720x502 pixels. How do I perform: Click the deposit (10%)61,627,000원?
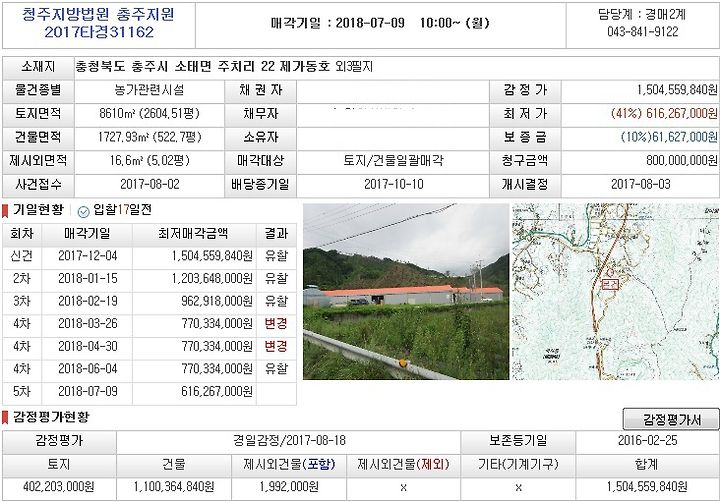(x=669, y=137)
